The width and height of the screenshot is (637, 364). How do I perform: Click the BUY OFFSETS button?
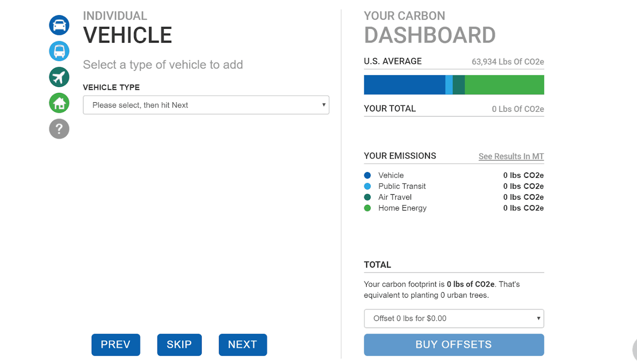point(453,345)
